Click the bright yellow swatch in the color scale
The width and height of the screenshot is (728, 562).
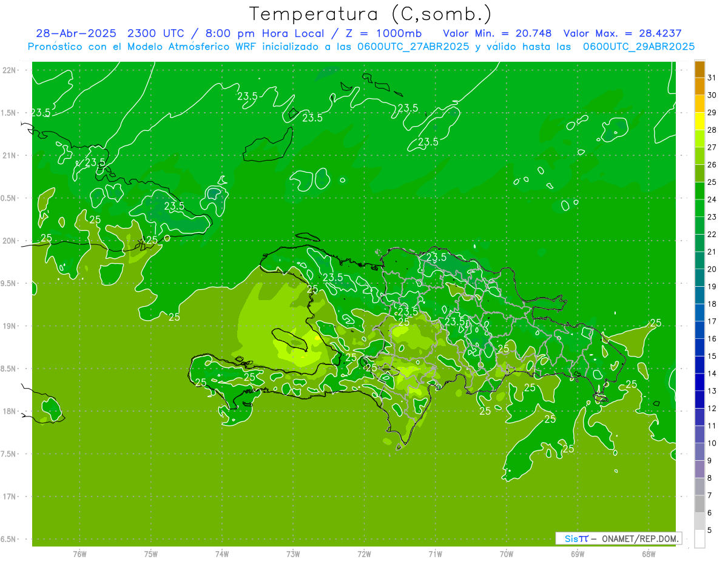pos(699,121)
